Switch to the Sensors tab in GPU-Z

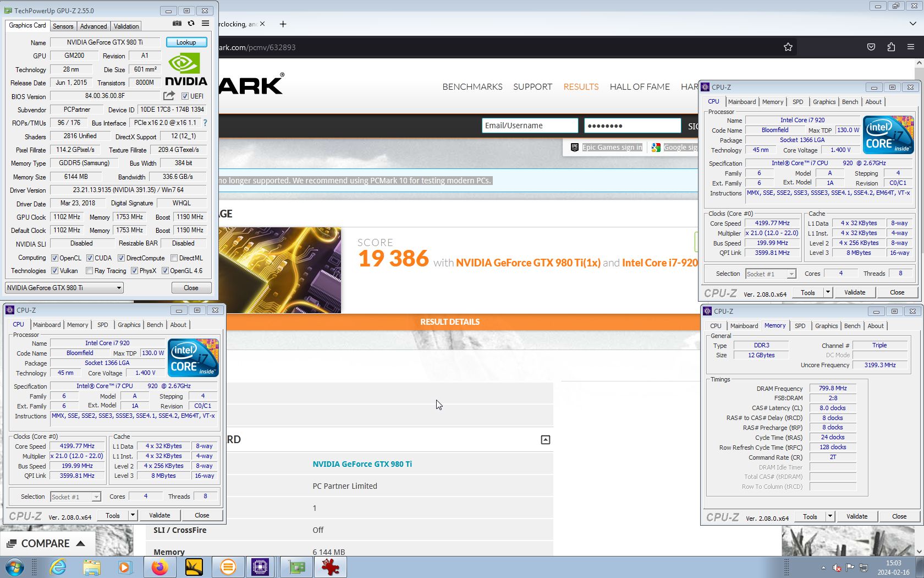63,26
